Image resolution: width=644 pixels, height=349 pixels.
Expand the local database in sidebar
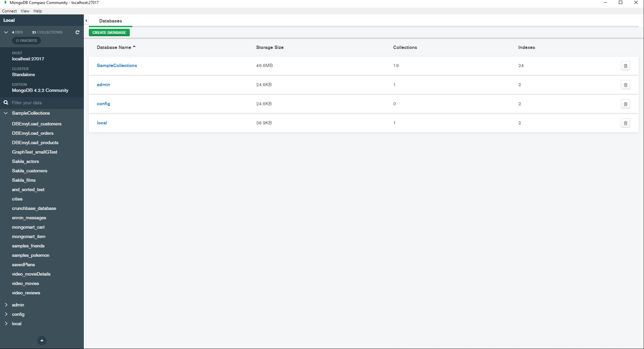click(x=6, y=324)
